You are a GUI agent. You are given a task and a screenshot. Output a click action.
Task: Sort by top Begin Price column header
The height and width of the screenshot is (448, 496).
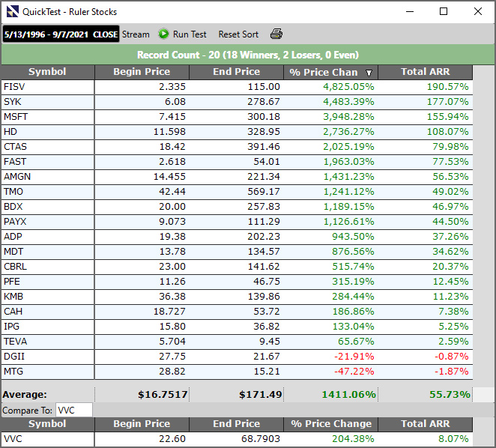[142, 72]
